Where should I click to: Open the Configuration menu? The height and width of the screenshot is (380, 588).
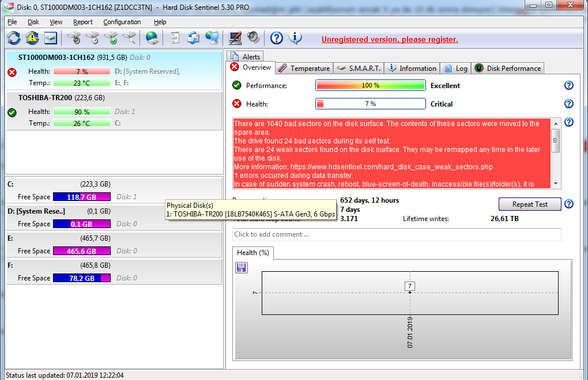122,22
